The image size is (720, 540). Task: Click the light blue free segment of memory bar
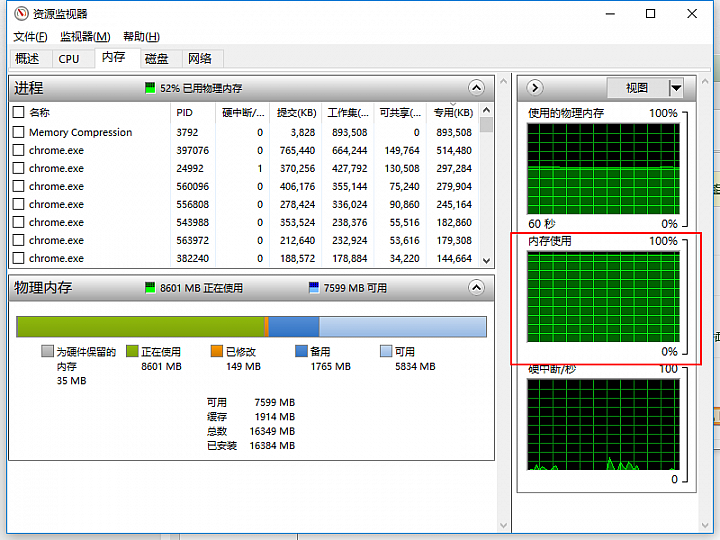coord(403,327)
